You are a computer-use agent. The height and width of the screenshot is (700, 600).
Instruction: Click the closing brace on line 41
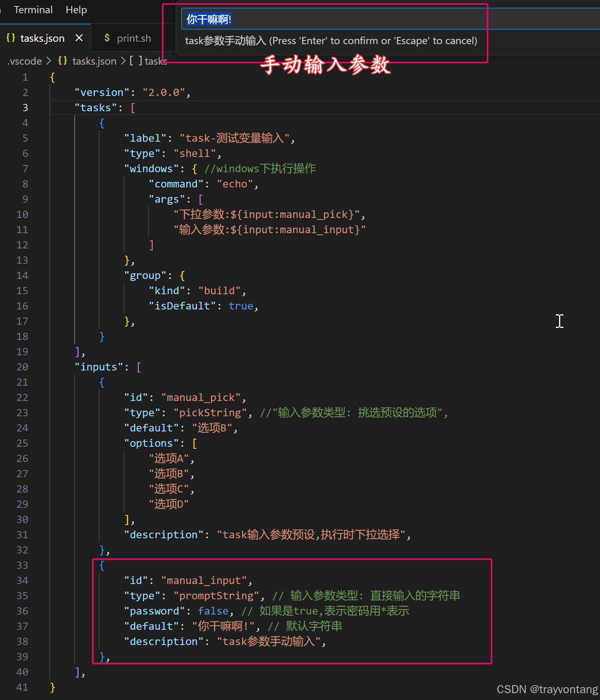pyautogui.click(x=53, y=687)
